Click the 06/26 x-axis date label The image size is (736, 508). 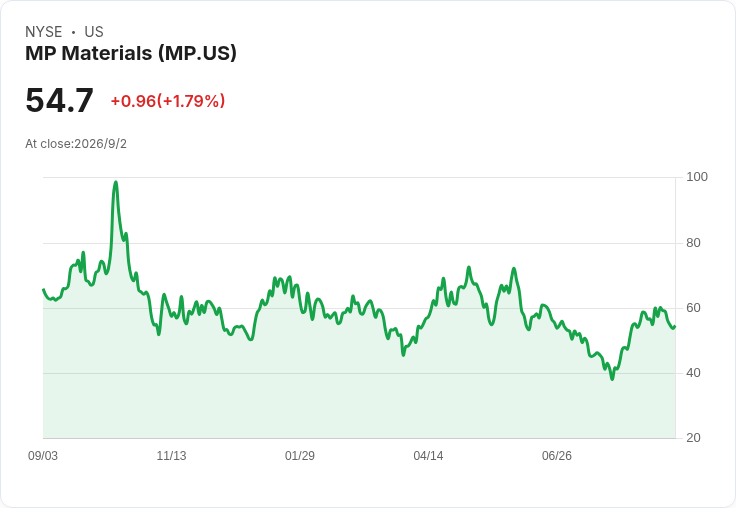pyautogui.click(x=557, y=456)
